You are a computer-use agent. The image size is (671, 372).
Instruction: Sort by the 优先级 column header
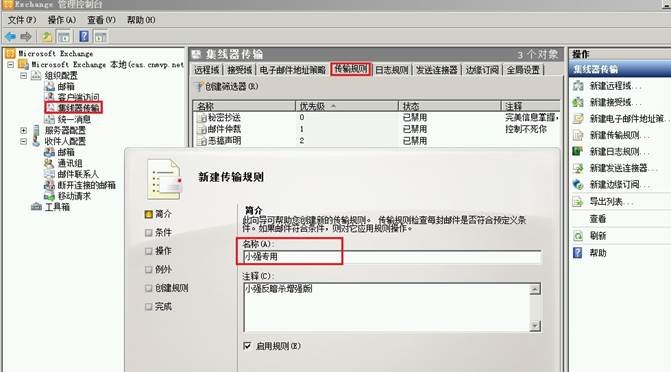click(347, 106)
